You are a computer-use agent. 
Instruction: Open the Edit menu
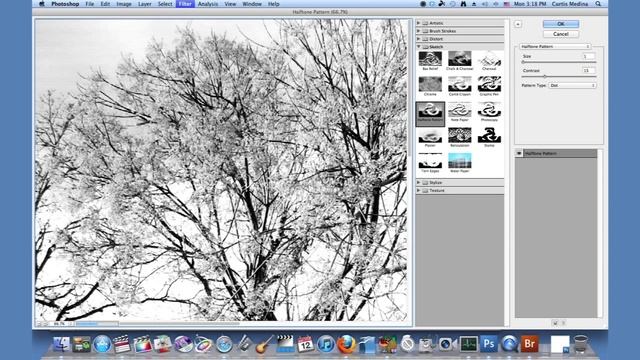[x=105, y=4]
